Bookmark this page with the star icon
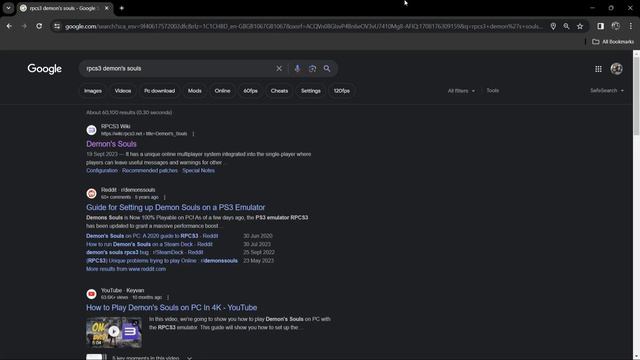Screen dimensions: 640x360 pyautogui.click(x=580, y=26)
